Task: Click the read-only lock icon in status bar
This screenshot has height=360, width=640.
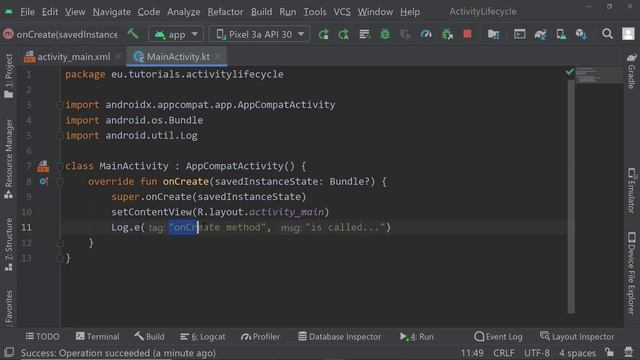Action: coord(609,352)
